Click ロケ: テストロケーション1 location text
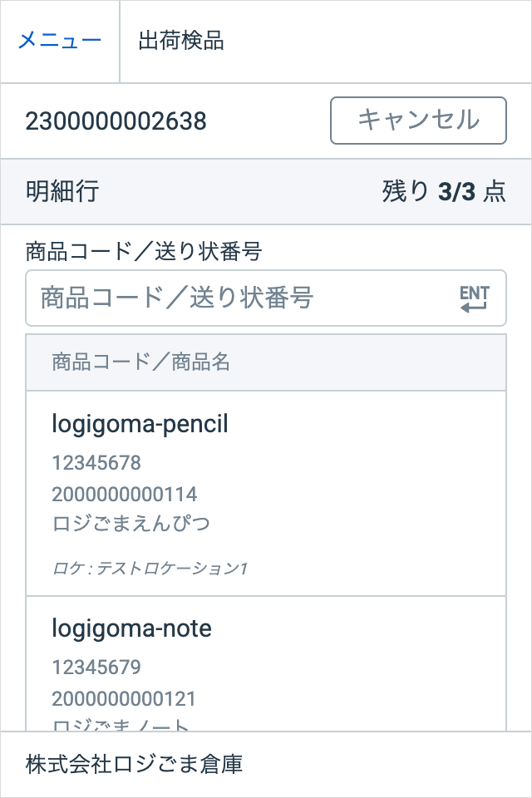532x798 pixels. click(150, 569)
